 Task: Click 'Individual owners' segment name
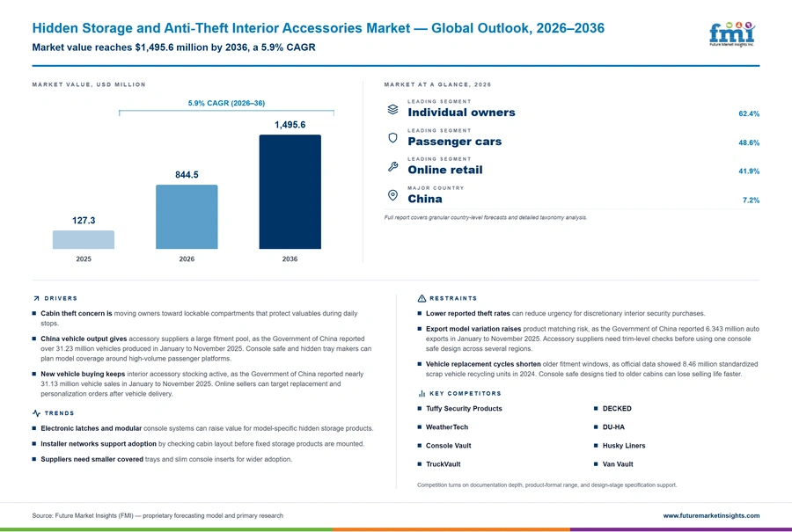(462, 113)
